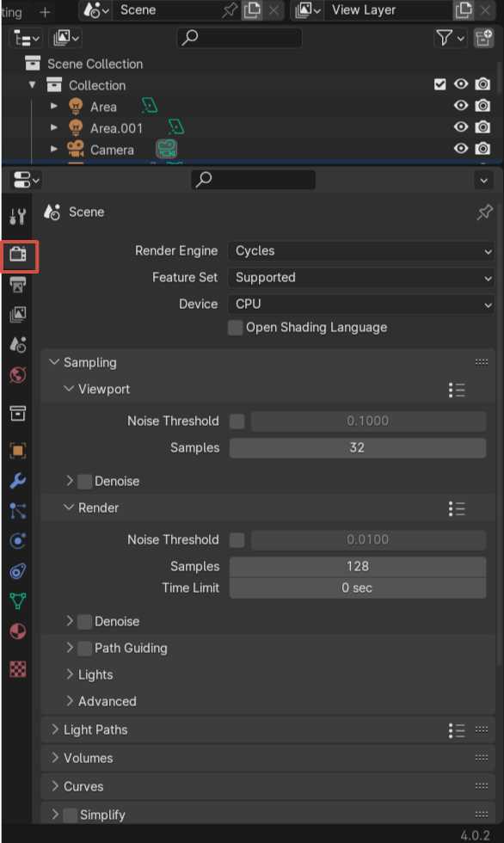Click the Viewport Samples field showing 32
This screenshot has height=843, width=504.
pos(358,448)
